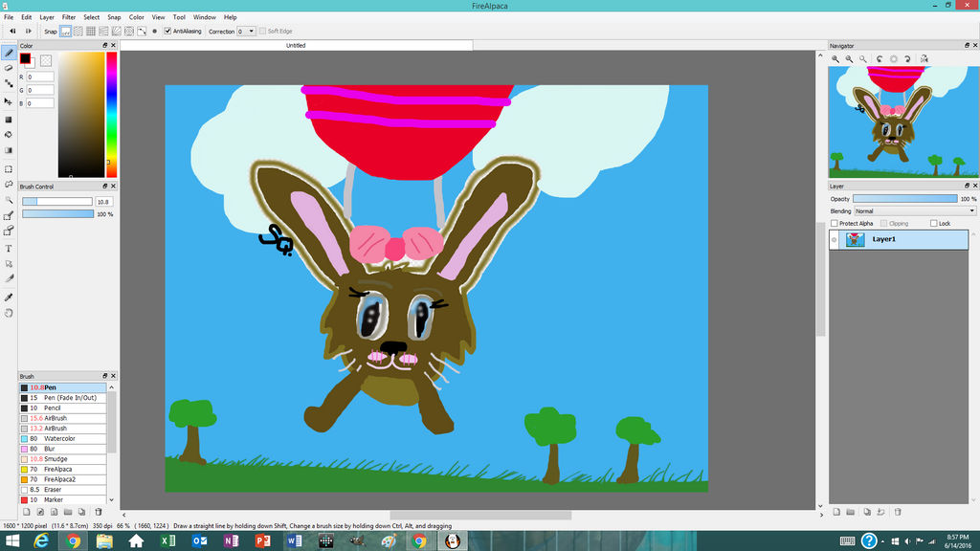The height and width of the screenshot is (551, 980).
Task: Switch to the Untitled document tab
Action: pos(297,46)
